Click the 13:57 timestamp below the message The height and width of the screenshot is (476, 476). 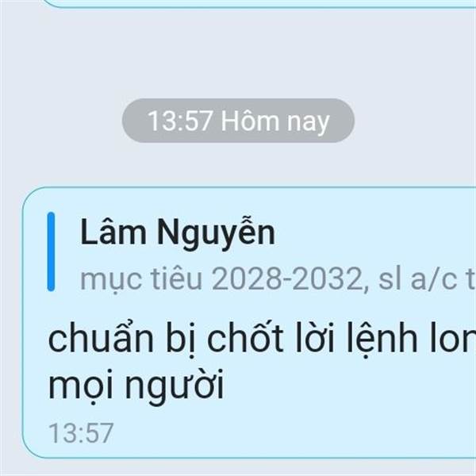point(81,433)
